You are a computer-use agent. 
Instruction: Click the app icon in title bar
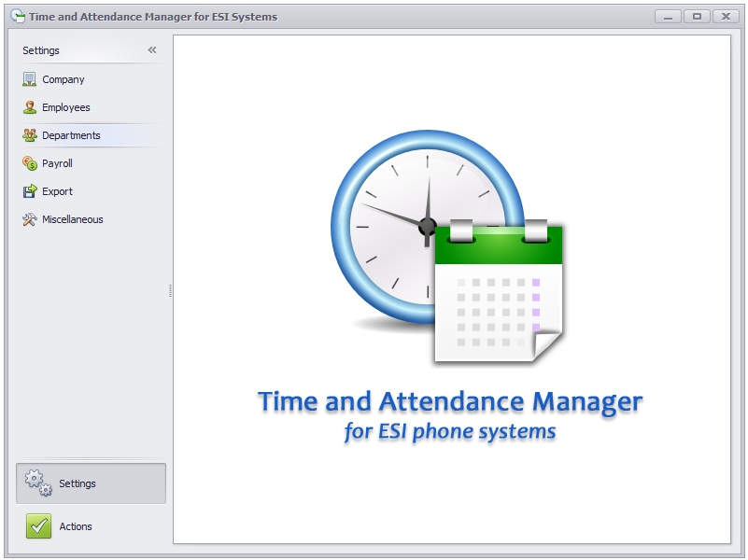coord(18,16)
